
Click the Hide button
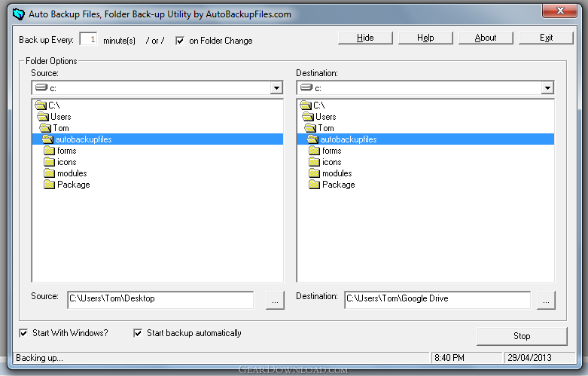pyautogui.click(x=365, y=38)
